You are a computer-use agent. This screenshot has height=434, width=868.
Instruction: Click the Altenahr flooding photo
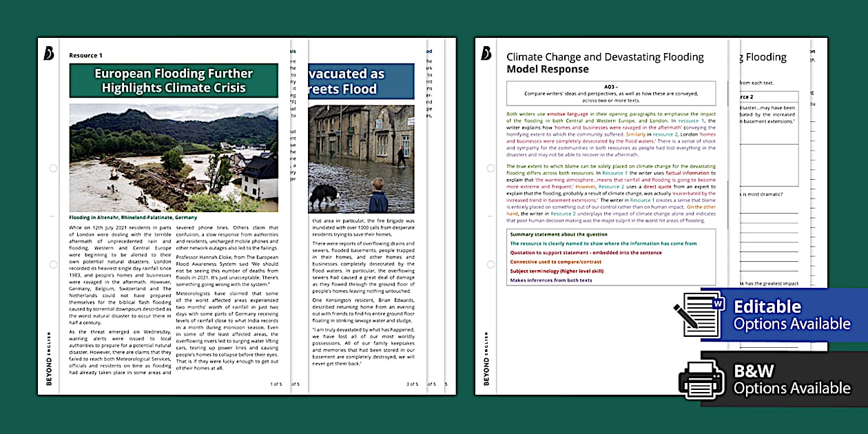coord(173,158)
